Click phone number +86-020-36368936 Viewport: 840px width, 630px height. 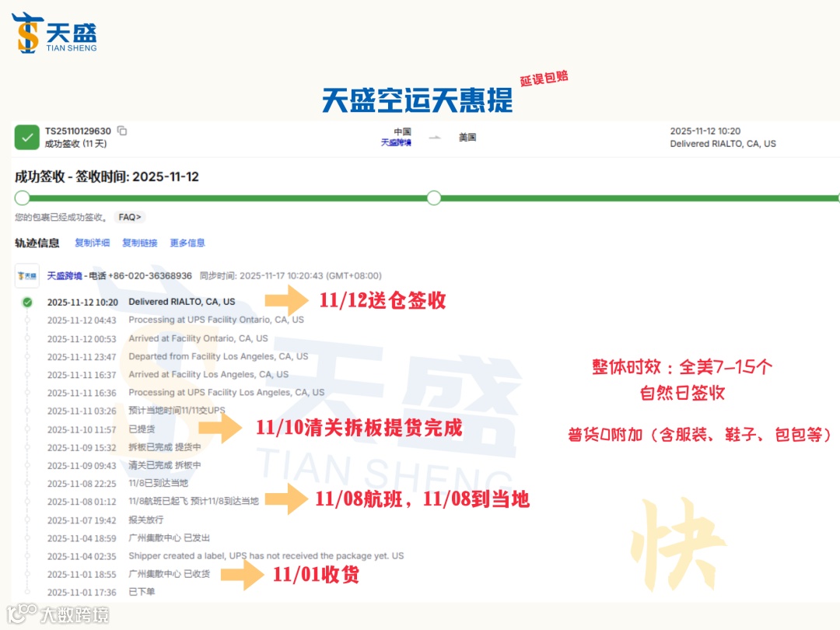coord(150,275)
